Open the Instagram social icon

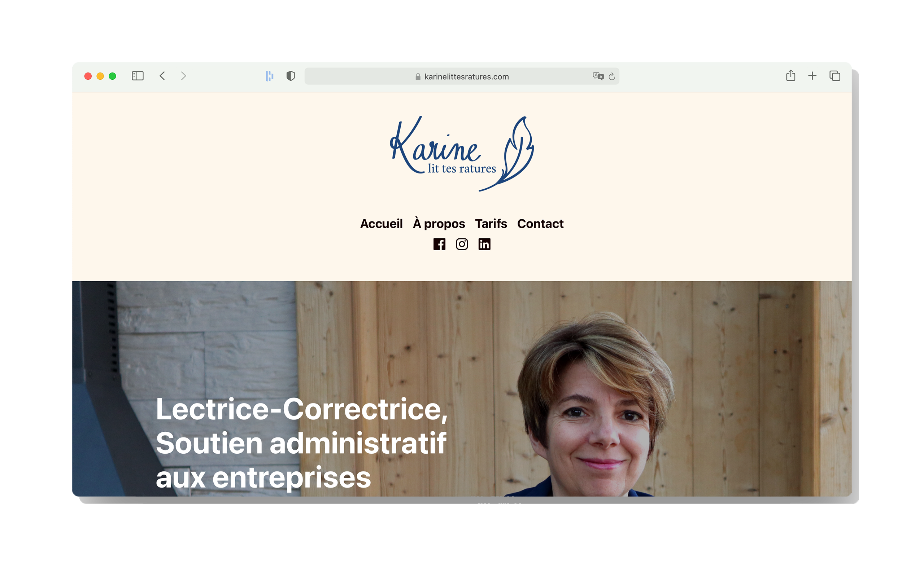point(462,244)
